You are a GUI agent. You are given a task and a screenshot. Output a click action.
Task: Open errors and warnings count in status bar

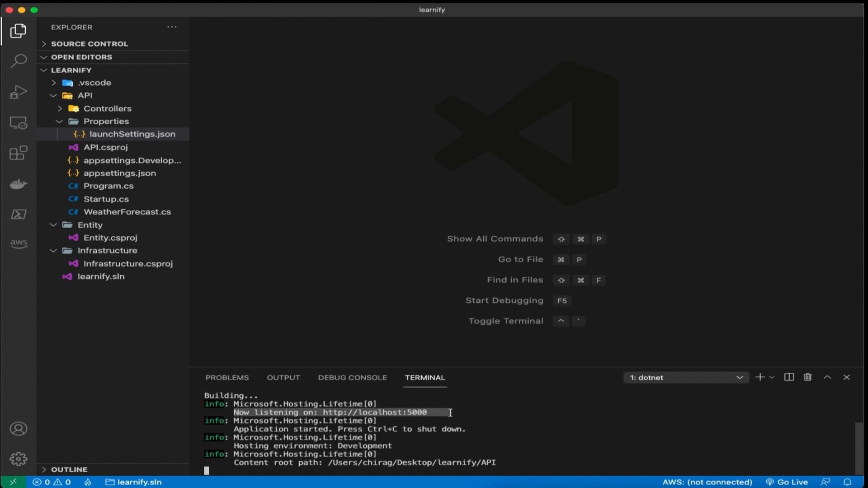tap(52, 482)
